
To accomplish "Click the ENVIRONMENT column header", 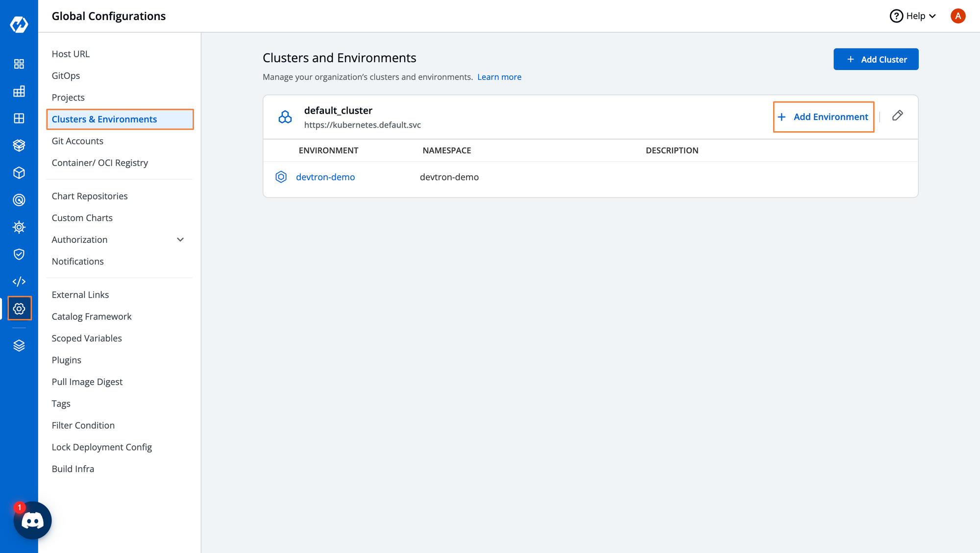I will tap(328, 150).
